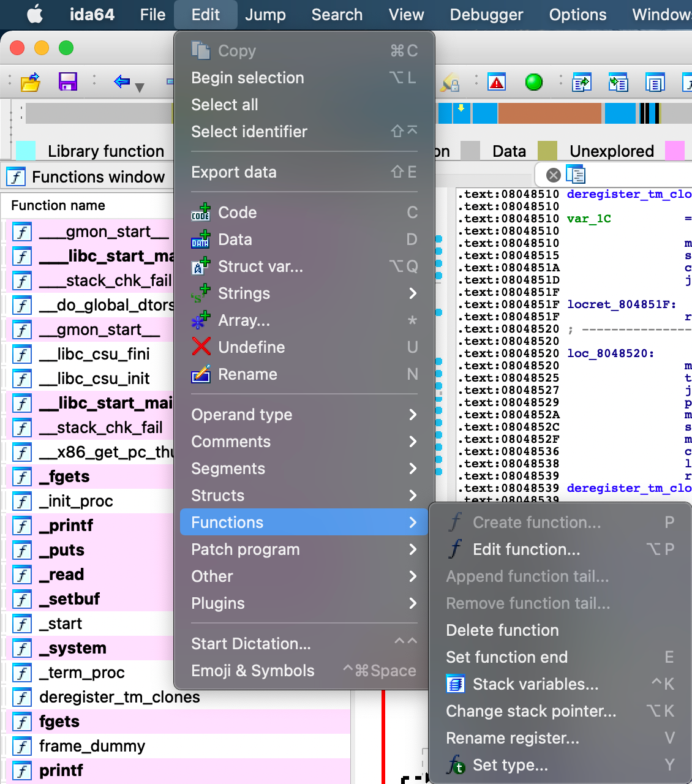Viewport: 692px width, 784px height.
Task: Click the Data menu icon
Action: point(201,239)
